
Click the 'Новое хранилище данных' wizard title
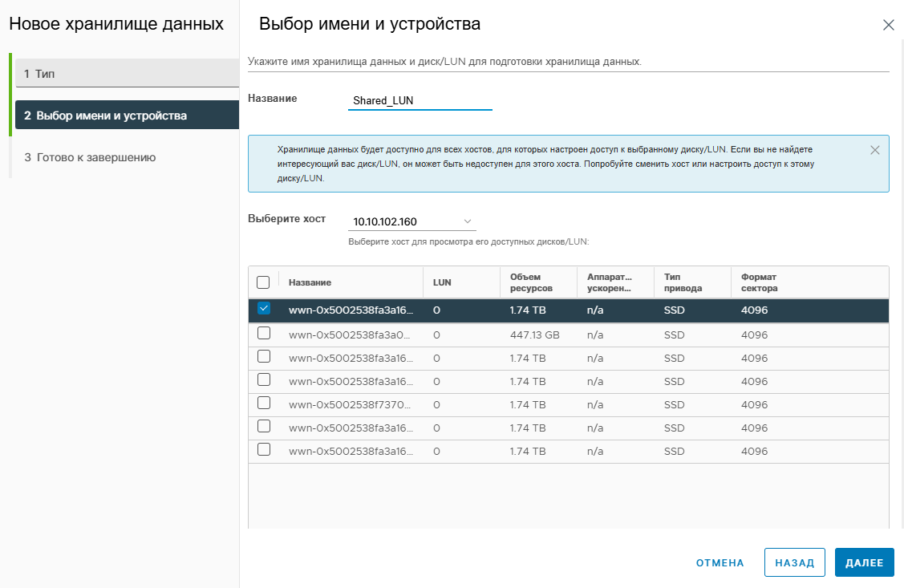tap(116, 23)
